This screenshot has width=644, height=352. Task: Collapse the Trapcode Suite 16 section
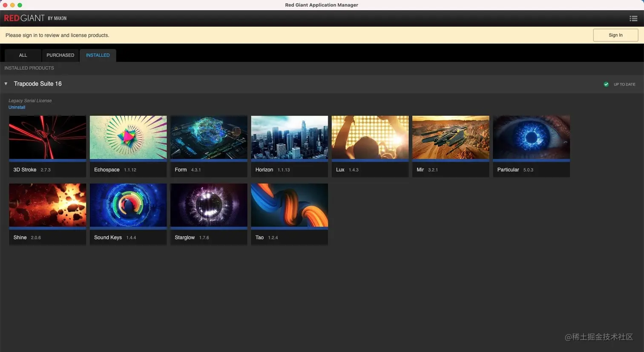6,84
